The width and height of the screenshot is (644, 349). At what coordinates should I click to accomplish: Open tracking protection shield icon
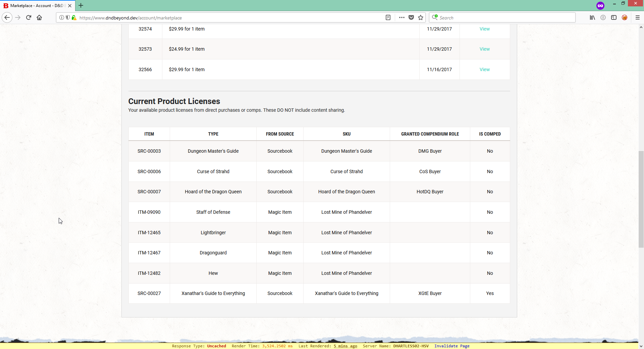coord(68,18)
